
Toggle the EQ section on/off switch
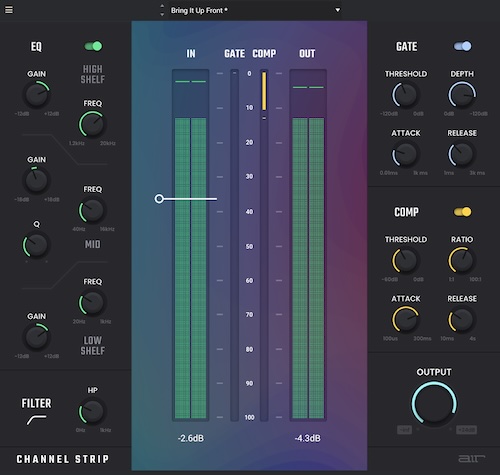[93, 46]
